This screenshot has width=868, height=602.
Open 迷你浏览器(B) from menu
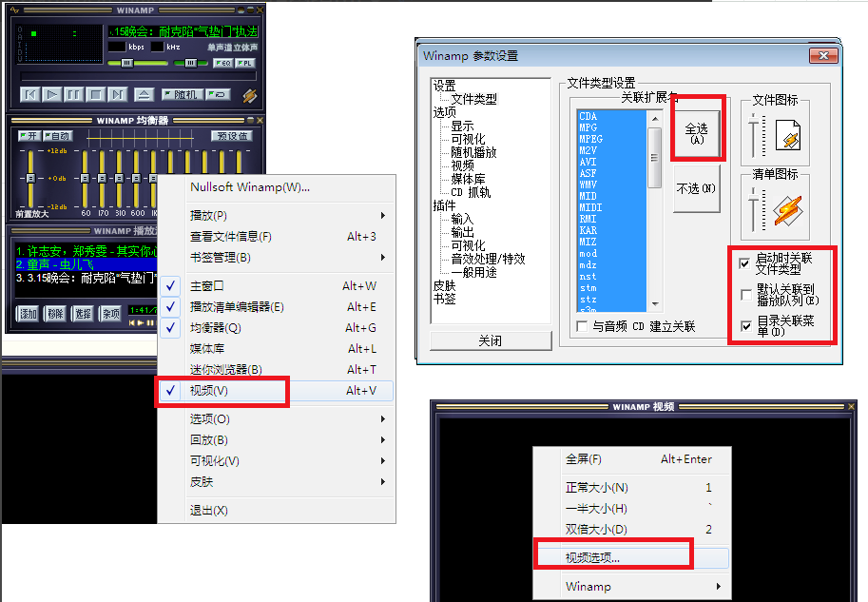click(x=277, y=369)
